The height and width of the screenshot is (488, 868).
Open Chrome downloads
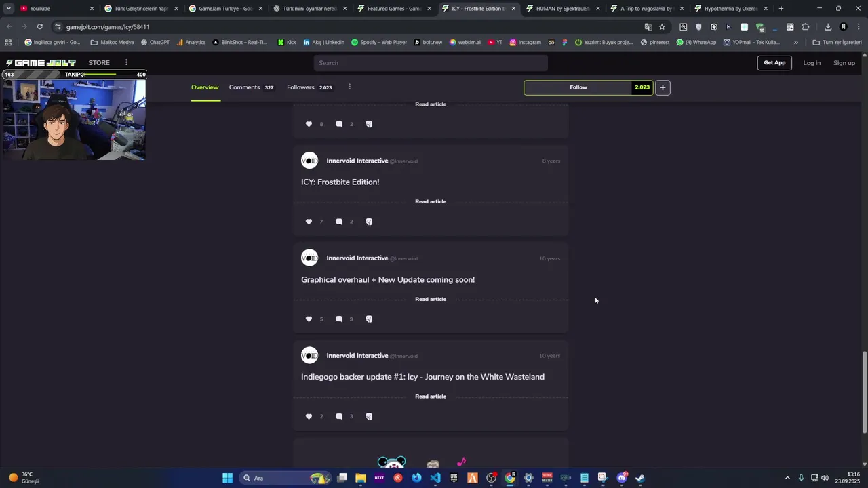click(828, 26)
